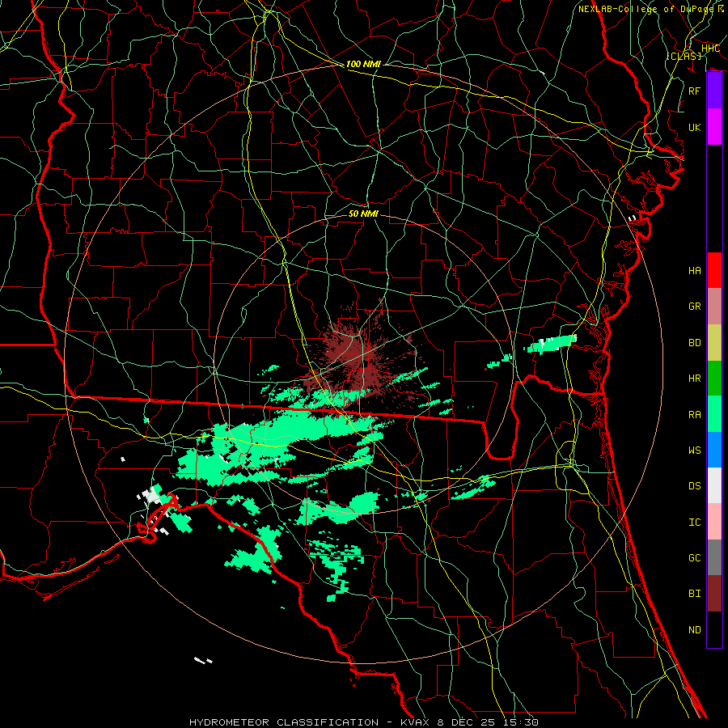Click the ND black legend swatch

click(x=714, y=629)
